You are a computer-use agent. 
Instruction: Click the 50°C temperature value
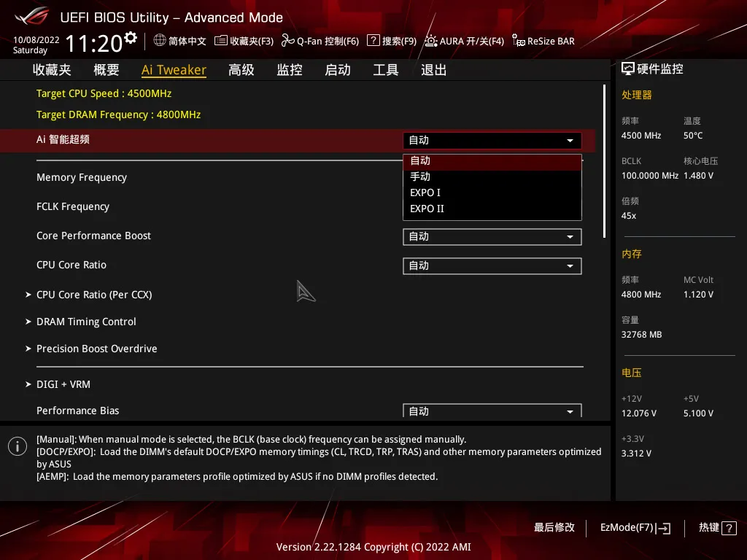click(x=693, y=136)
